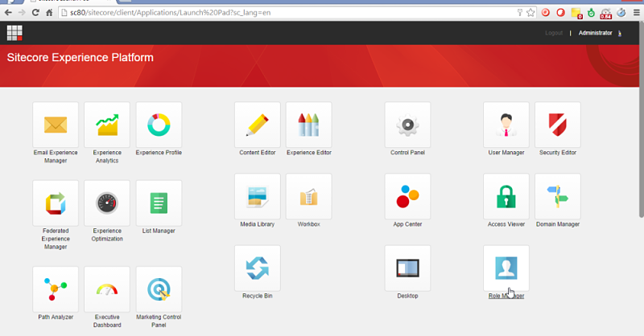Open Email Experience Manager tile
This screenshot has width=644, height=336.
click(56, 125)
